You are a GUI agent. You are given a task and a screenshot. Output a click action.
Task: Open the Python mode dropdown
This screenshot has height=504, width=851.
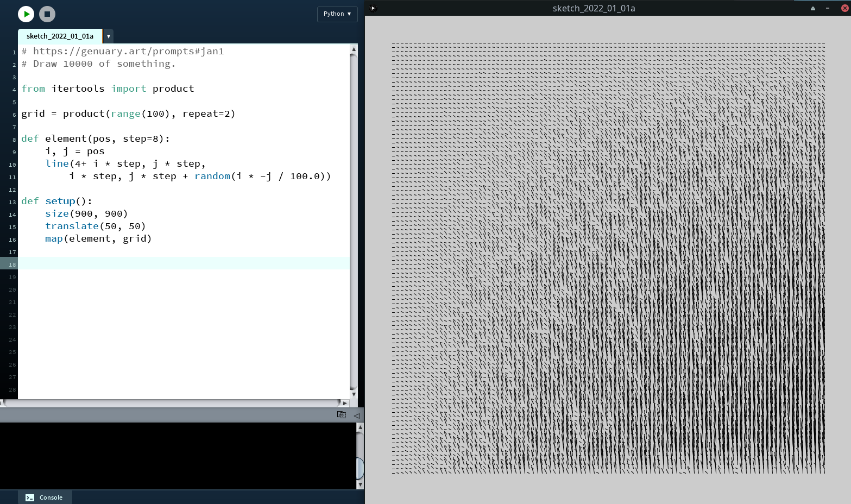tap(337, 14)
